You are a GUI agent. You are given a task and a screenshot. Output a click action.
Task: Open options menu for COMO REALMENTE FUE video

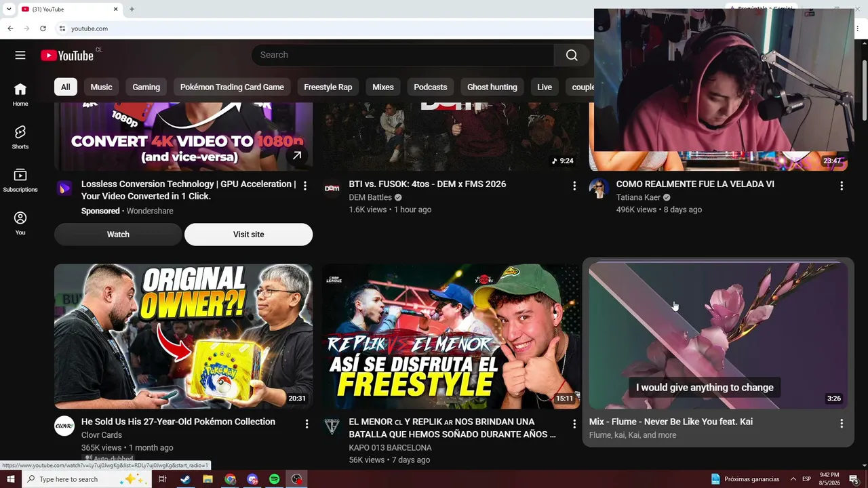(842, 186)
